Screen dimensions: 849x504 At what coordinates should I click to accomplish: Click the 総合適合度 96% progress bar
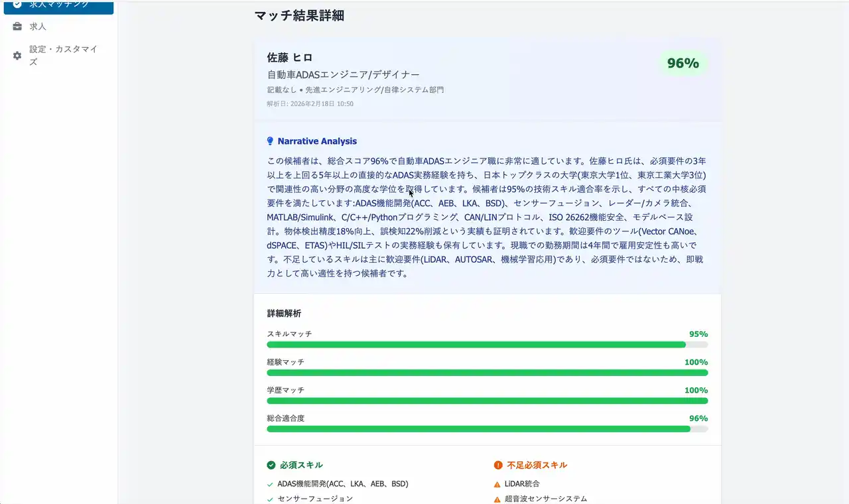(487, 429)
